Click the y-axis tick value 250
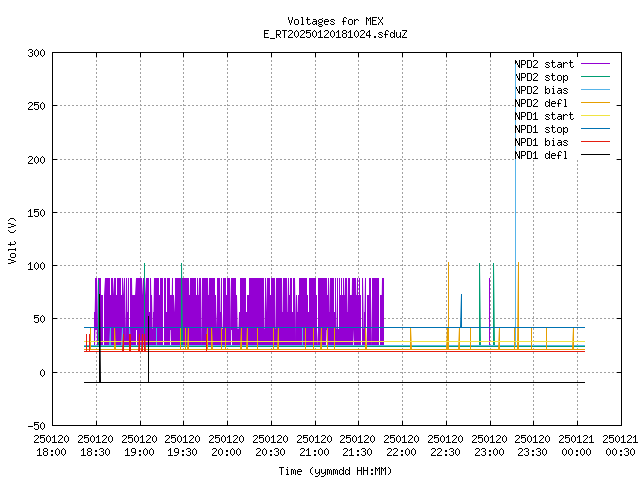The width and height of the screenshot is (640, 480). (36, 107)
